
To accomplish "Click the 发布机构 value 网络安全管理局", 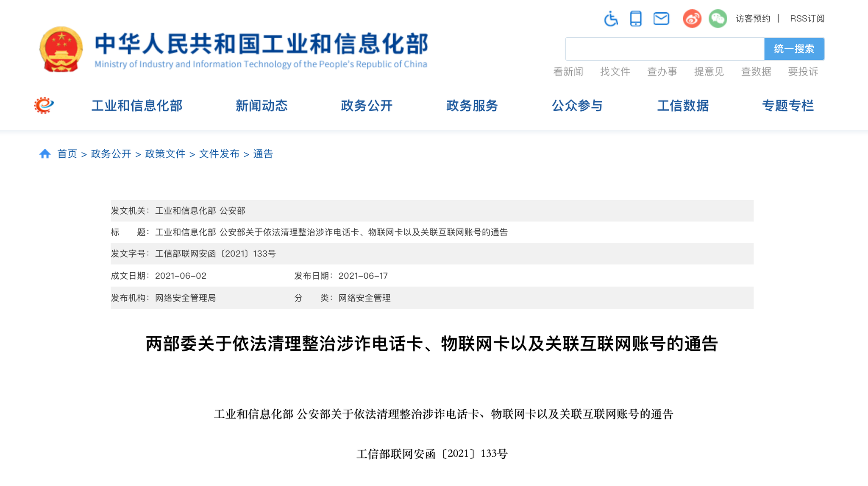I will (x=185, y=298).
